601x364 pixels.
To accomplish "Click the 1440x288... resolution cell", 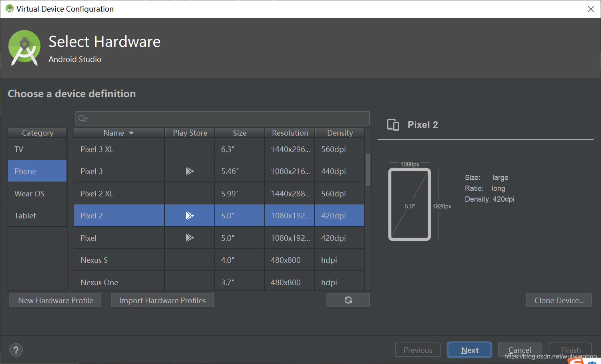I will (x=290, y=194).
